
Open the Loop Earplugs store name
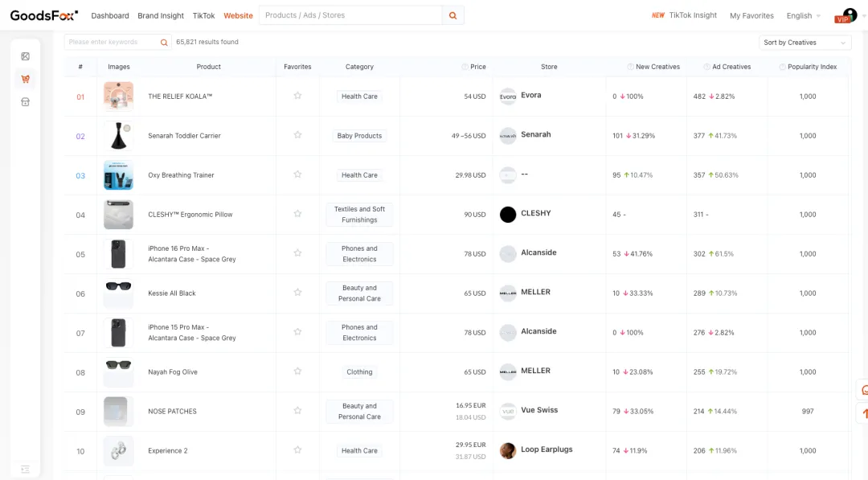click(547, 449)
